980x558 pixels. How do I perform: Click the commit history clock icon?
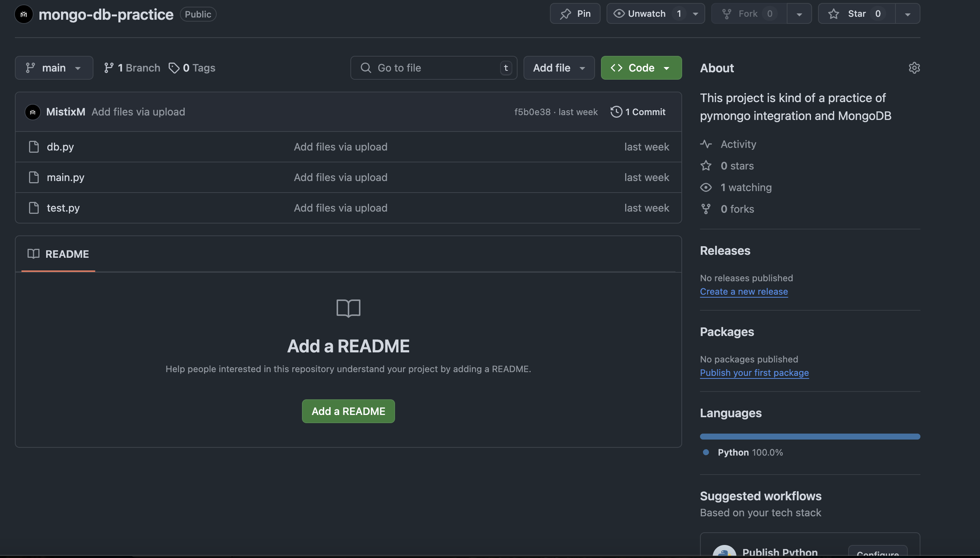click(616, 112)
